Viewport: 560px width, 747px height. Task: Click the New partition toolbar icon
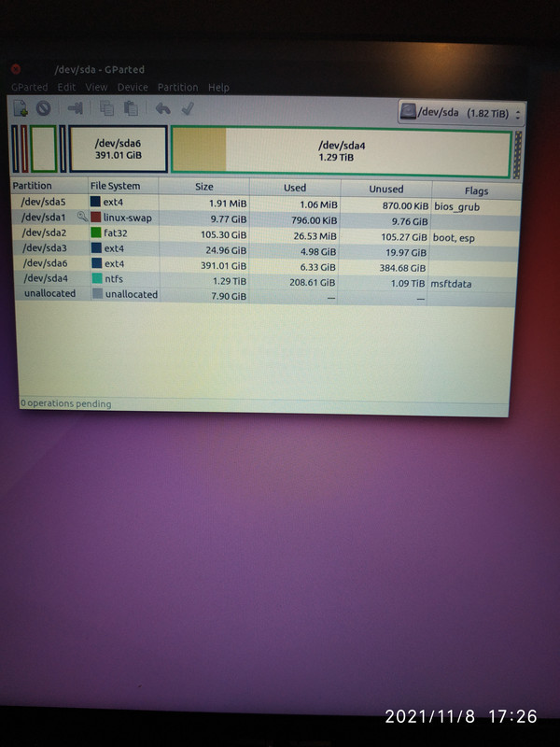point(21,108)
